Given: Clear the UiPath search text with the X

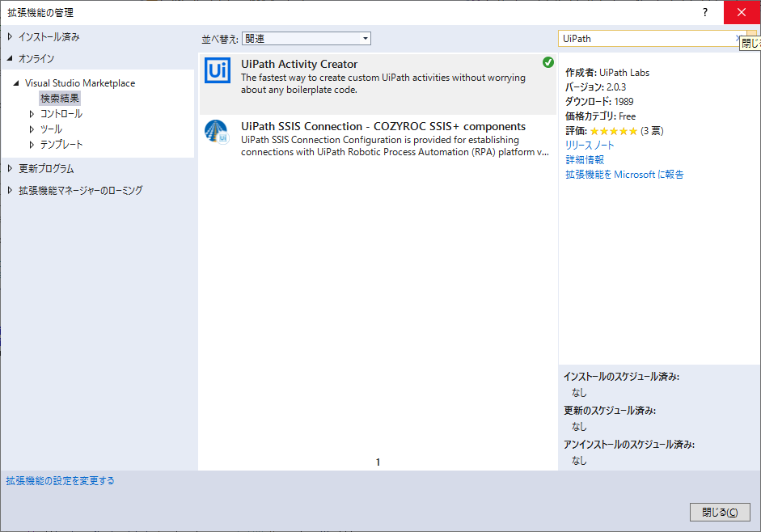Looking at the screenshot, I should tap(738, 38).
